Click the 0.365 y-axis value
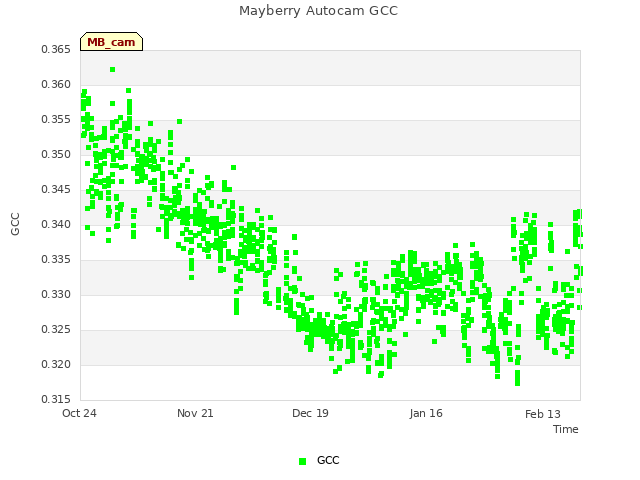Viewport: 640px width, 480px height. point(56,49)
